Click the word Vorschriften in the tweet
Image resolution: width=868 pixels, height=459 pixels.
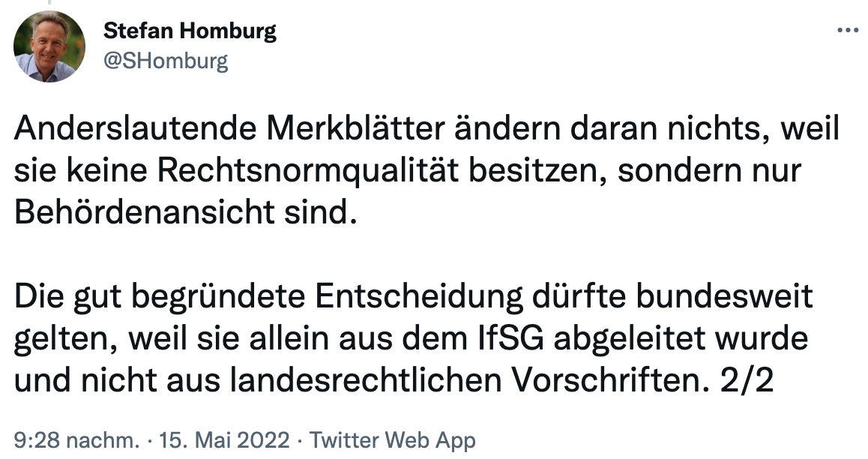[x=611, y=380]
